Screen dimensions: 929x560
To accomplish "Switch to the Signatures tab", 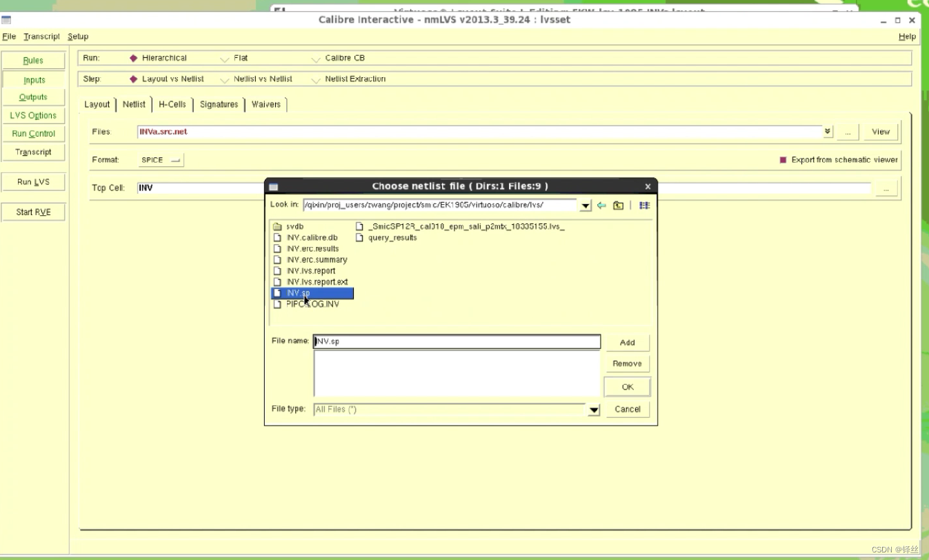I will [219, 104].
